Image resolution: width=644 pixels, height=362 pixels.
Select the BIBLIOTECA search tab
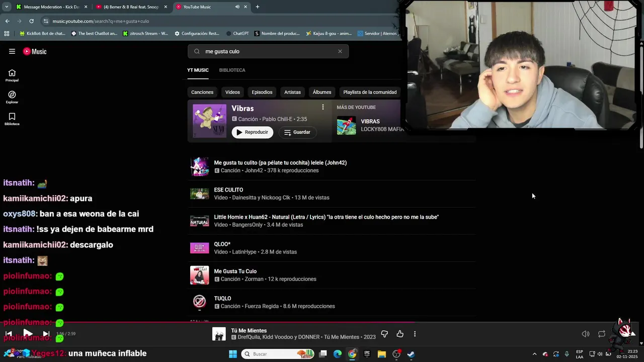232,70
